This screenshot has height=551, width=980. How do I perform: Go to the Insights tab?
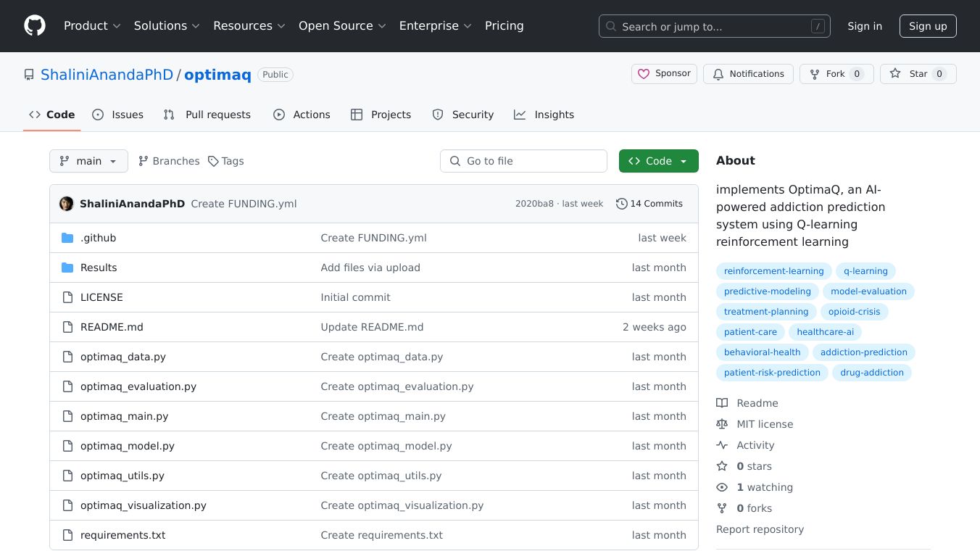click(x=544, y=115)
